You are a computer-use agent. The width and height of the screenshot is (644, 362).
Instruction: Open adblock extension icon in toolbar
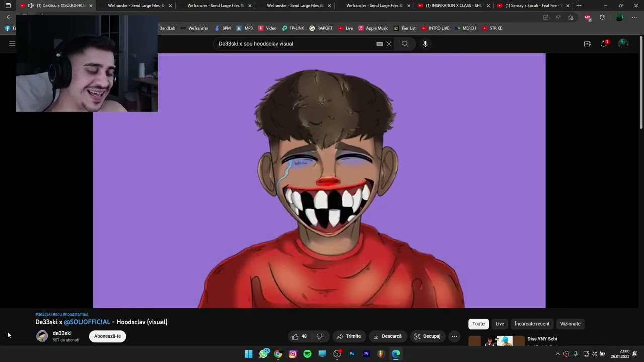pos(588,17)
